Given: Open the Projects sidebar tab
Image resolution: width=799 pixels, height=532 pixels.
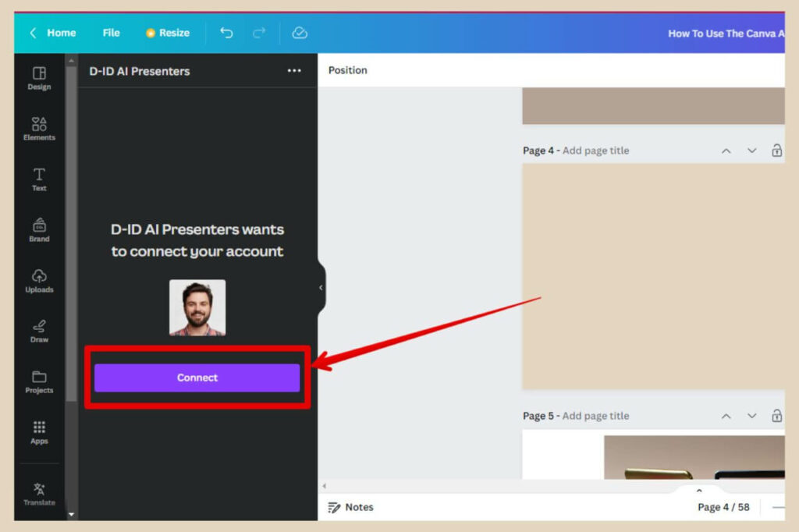Looking at the screenshot, I should pos(39,382).
